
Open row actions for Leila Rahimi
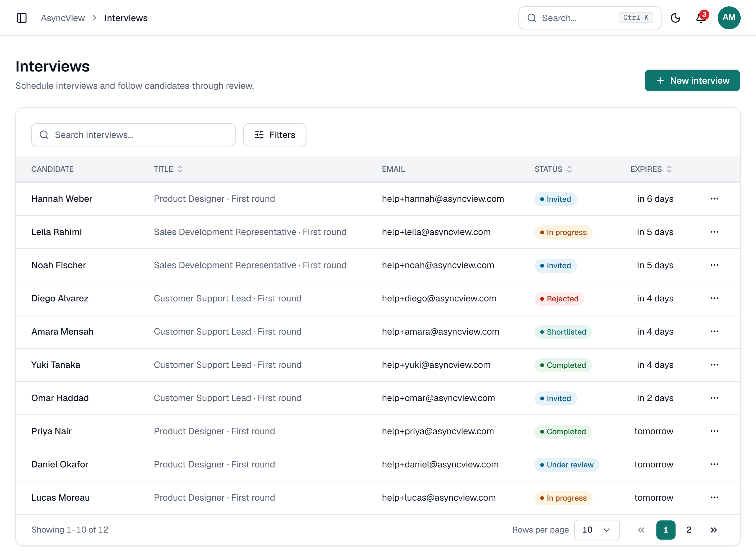coord(714,232)
